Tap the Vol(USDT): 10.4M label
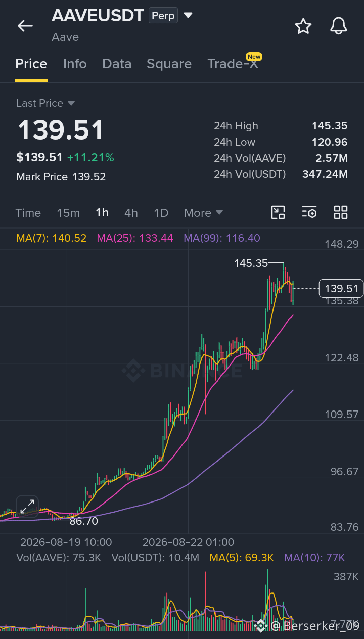 point(156,558)
